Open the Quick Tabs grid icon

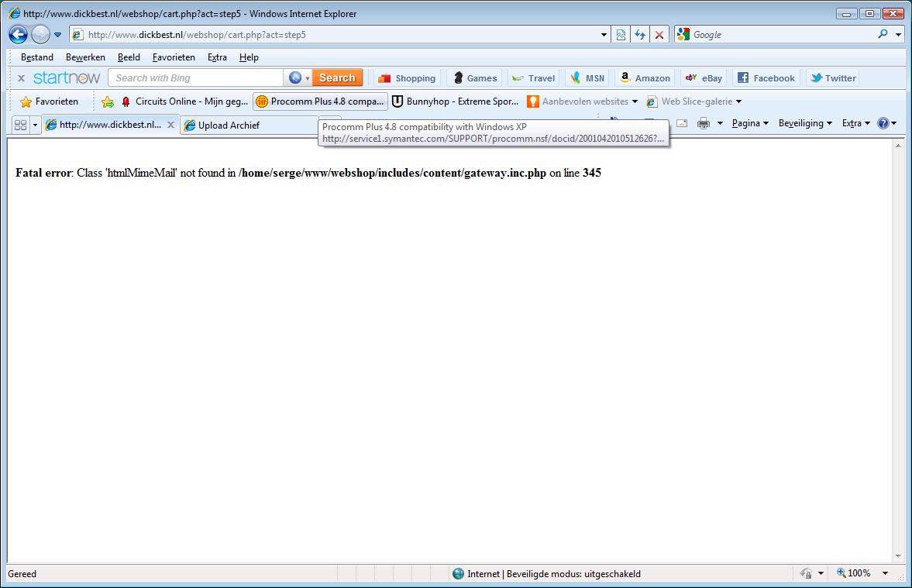pyautogui.click(x=21, y=125)
